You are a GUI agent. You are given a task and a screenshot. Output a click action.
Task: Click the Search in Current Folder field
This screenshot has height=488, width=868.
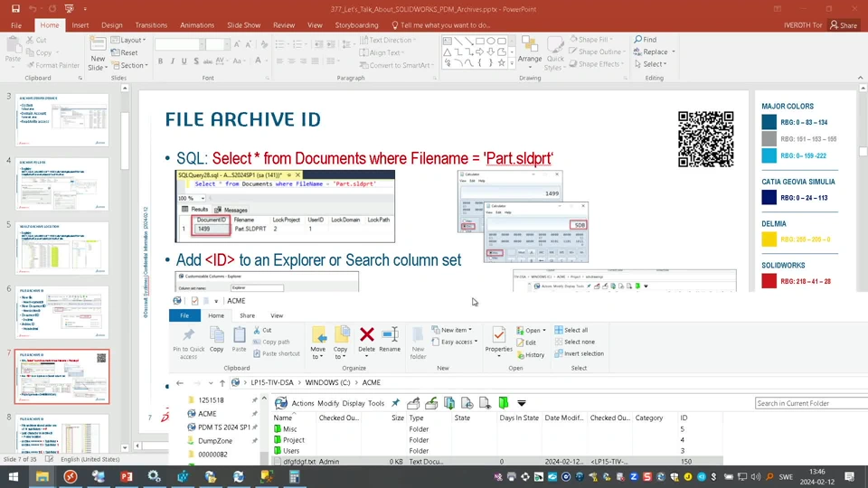coord(810,403)
